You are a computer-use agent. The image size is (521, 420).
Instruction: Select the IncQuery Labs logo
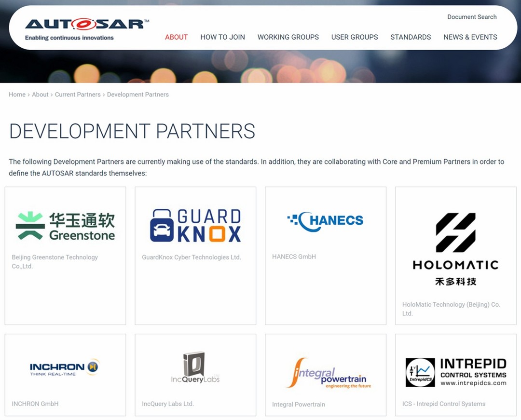[195, 367]
